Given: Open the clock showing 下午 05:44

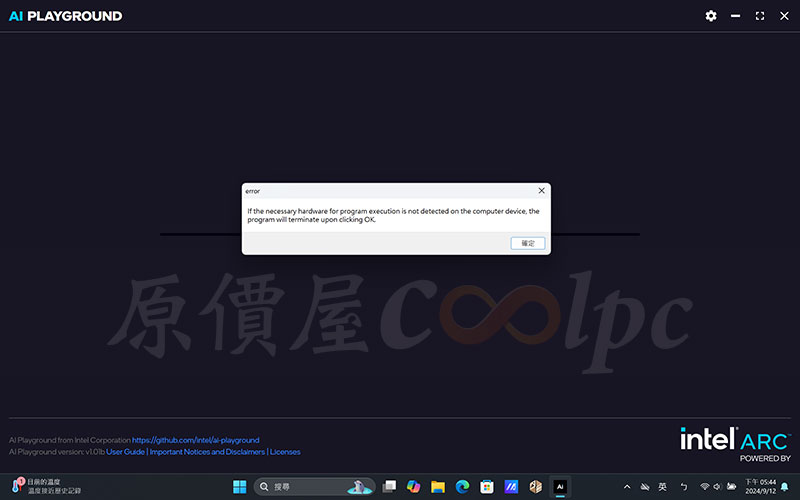Looking at the screenshot, I should 760,486.
